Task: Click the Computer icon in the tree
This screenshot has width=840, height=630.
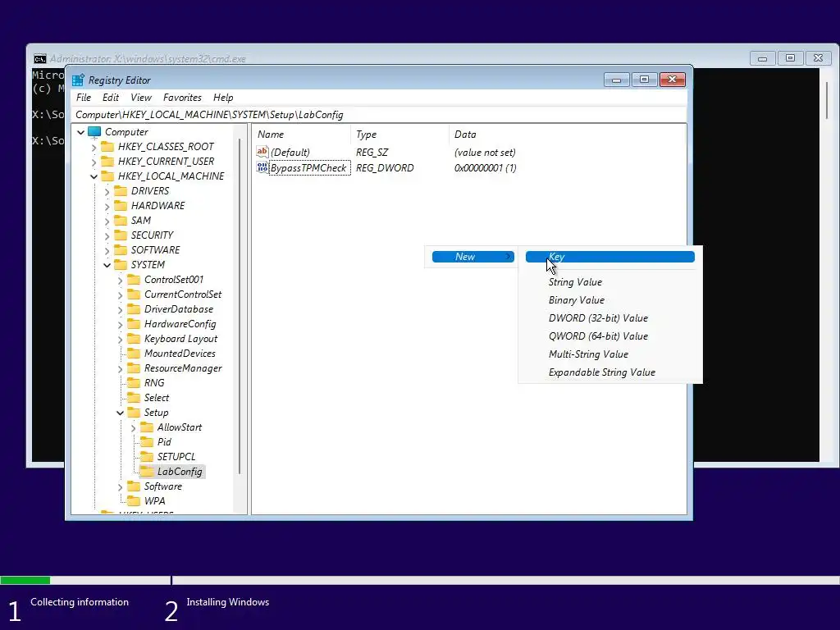Action: coord(94,132)
